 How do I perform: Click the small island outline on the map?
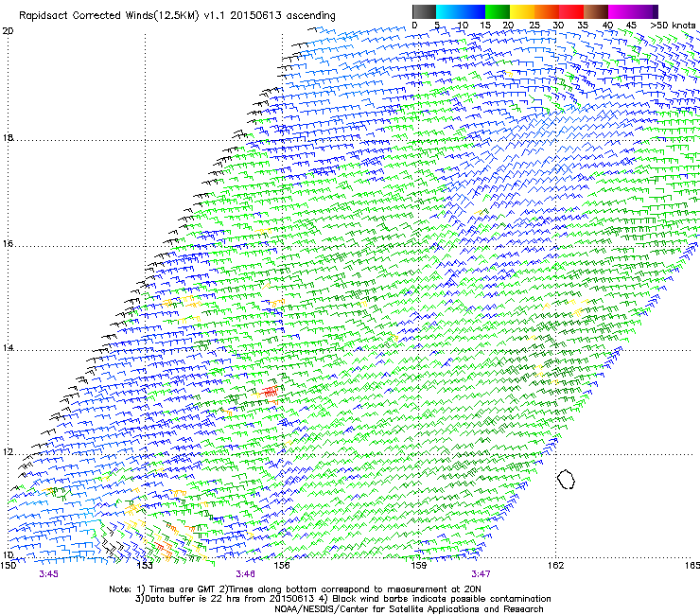pyautogui.click(x=566, y=479)
